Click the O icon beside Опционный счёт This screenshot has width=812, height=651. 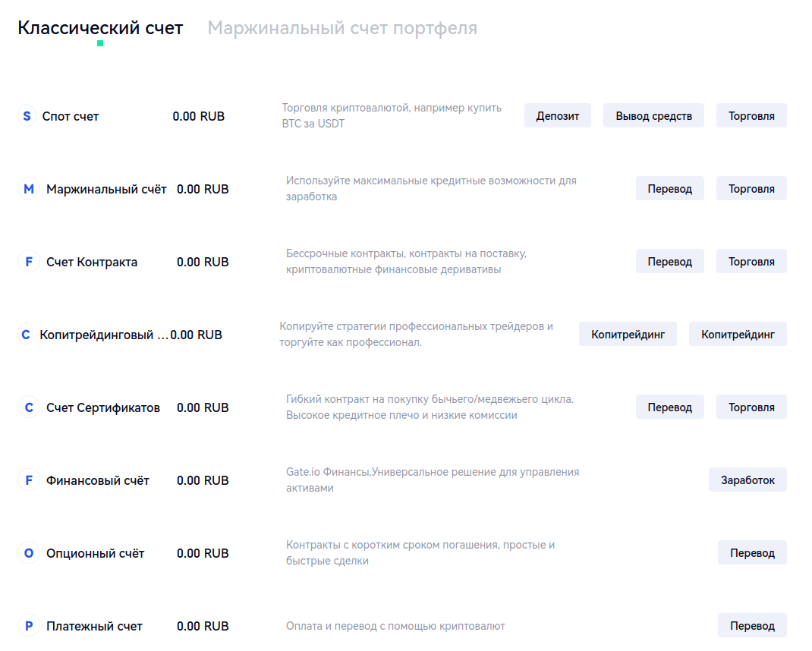click(x=29, y=553)
